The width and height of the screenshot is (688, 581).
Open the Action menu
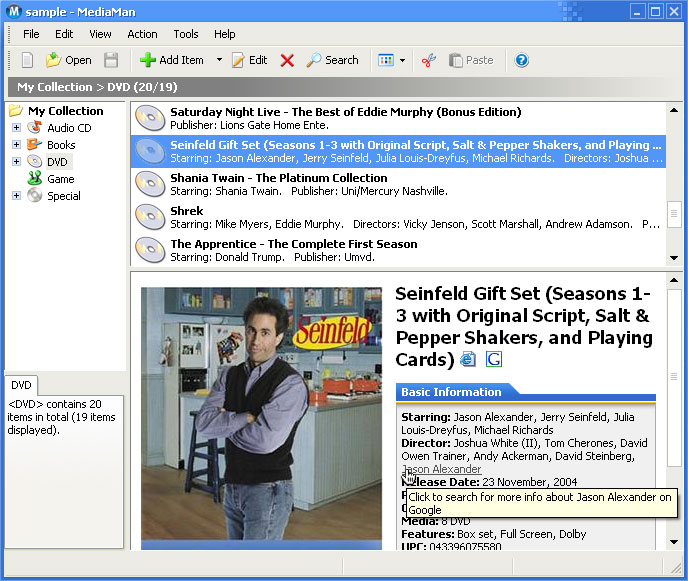[x=142, y=34]
